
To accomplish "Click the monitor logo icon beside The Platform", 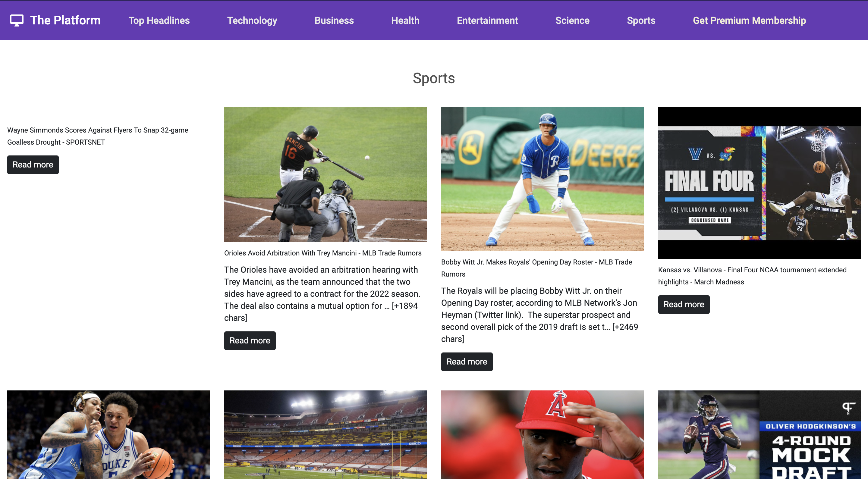I will 17,20.
